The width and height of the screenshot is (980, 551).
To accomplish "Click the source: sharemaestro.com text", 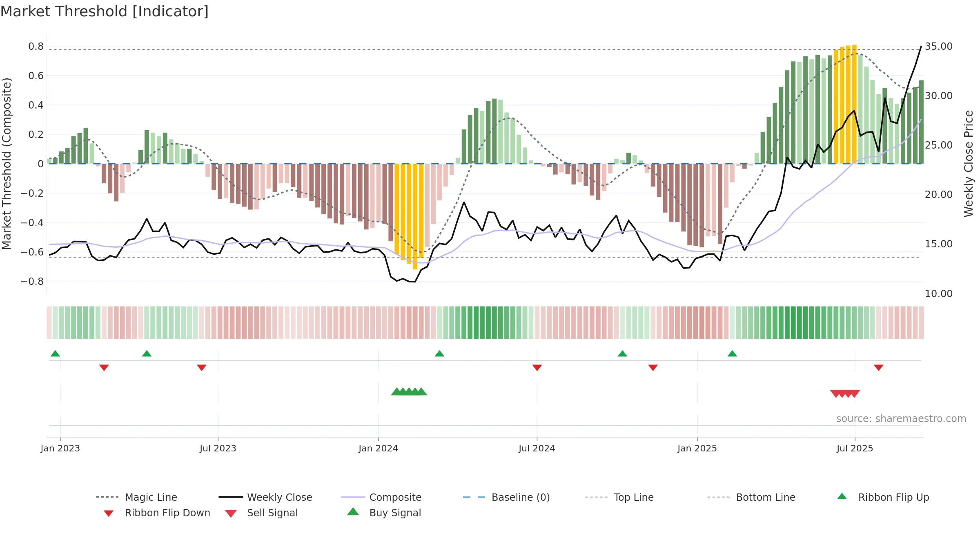I will click(901, 419).
